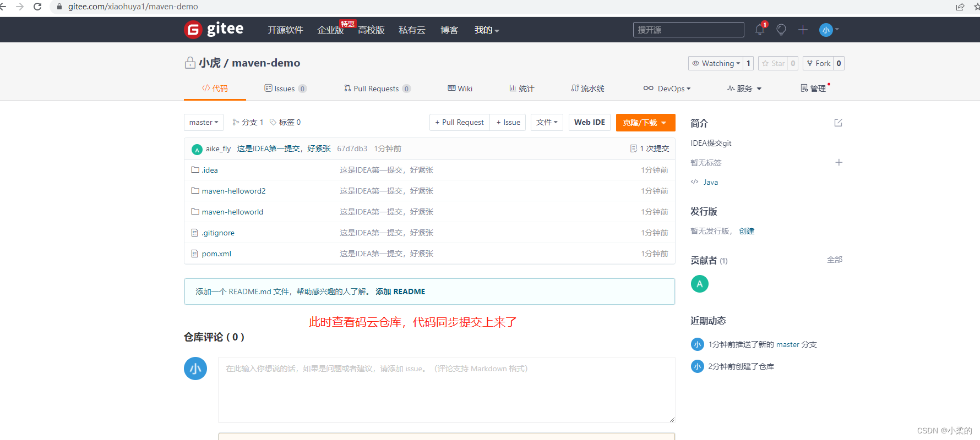
Task: Open the 我的 menu
Action: (x=487, y=30)
